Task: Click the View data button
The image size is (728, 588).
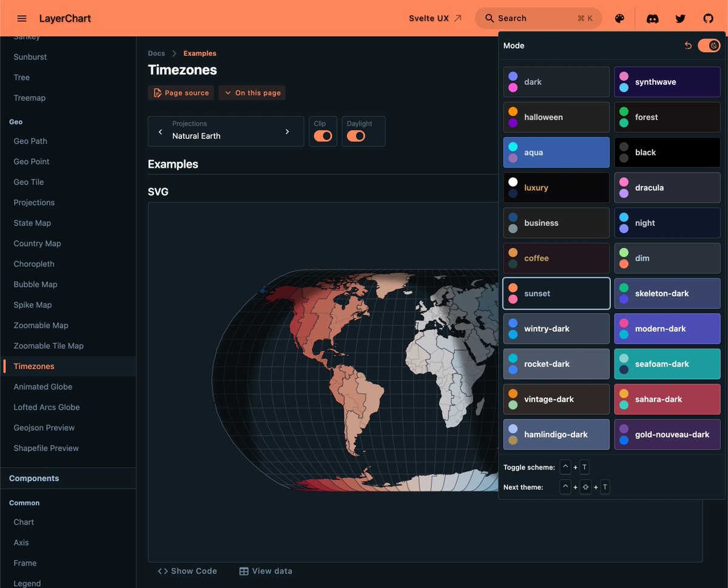Action: [x=266, y=571]
